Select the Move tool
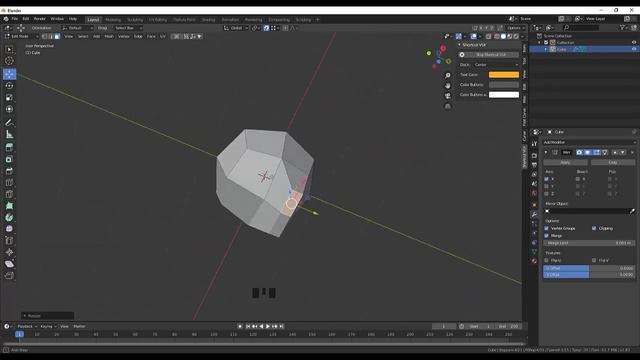Viewport: 640px width, 360px height. tap(9, 74)
